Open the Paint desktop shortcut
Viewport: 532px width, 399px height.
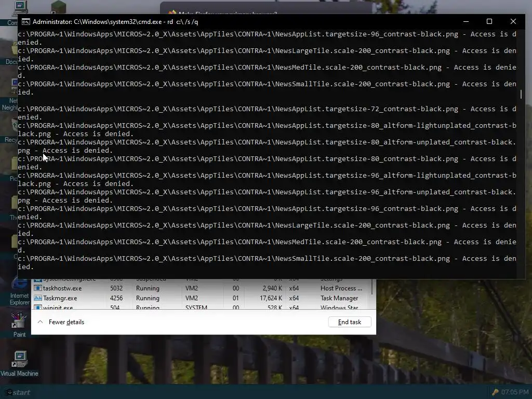(x=19, y=325)
